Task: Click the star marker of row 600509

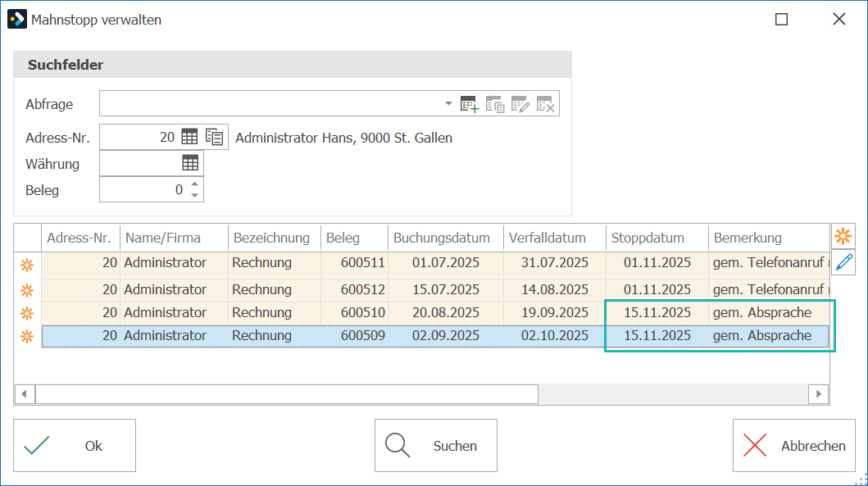Action: (x=27, y=336)
